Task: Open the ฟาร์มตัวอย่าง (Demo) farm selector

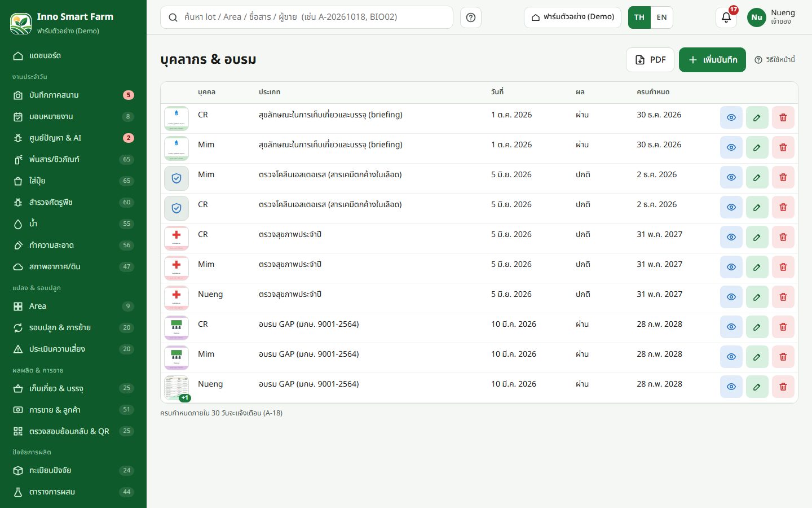Action: pos(572,17)
